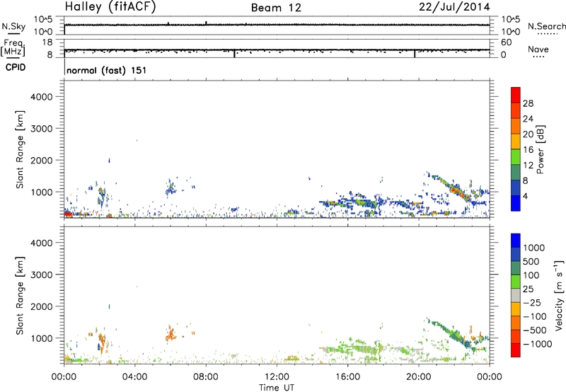
Task: Click the 'CPID' label
Action: click(16, 67)
